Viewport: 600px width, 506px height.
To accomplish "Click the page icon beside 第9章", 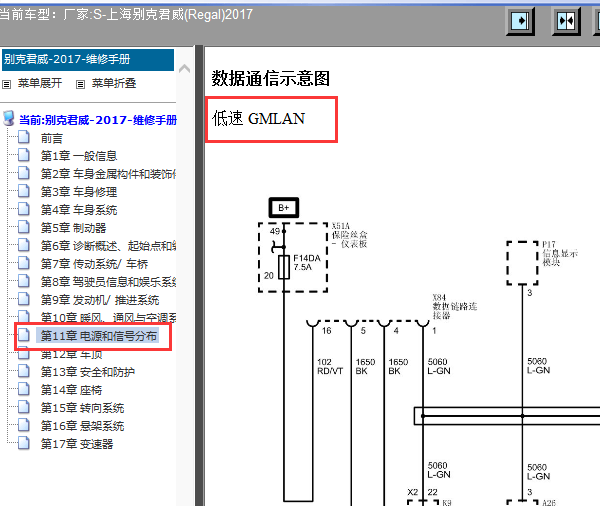I will point(24,299).
